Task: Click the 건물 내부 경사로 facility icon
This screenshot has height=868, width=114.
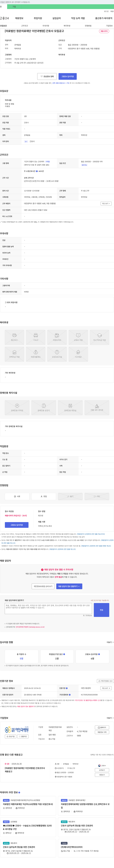Action: [x=97, y=408]
